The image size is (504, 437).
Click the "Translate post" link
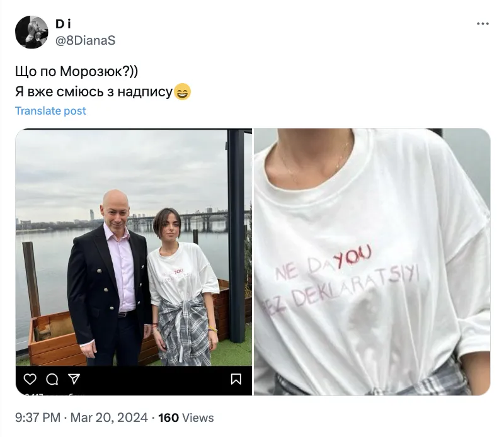(x=50, y=111)
